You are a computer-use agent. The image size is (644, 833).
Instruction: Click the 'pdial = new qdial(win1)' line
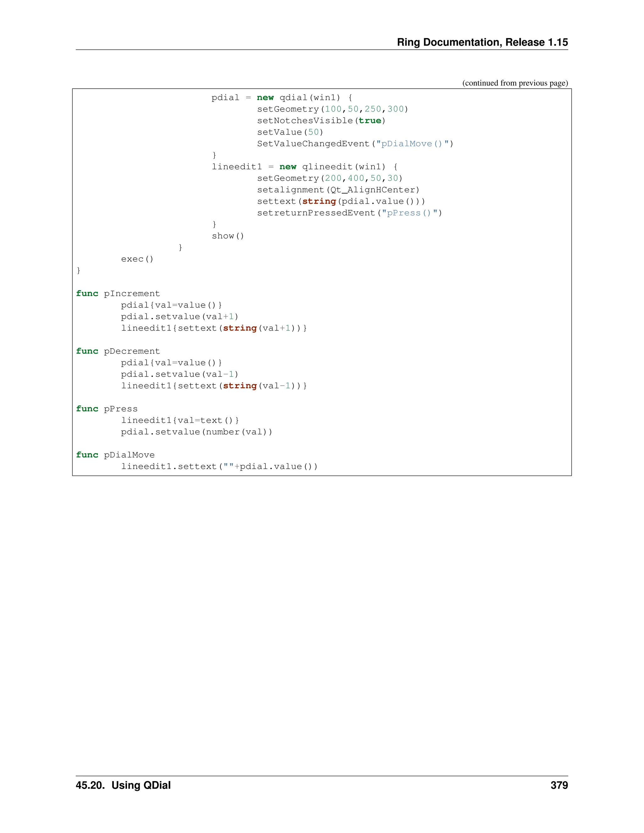click(281, 98)
